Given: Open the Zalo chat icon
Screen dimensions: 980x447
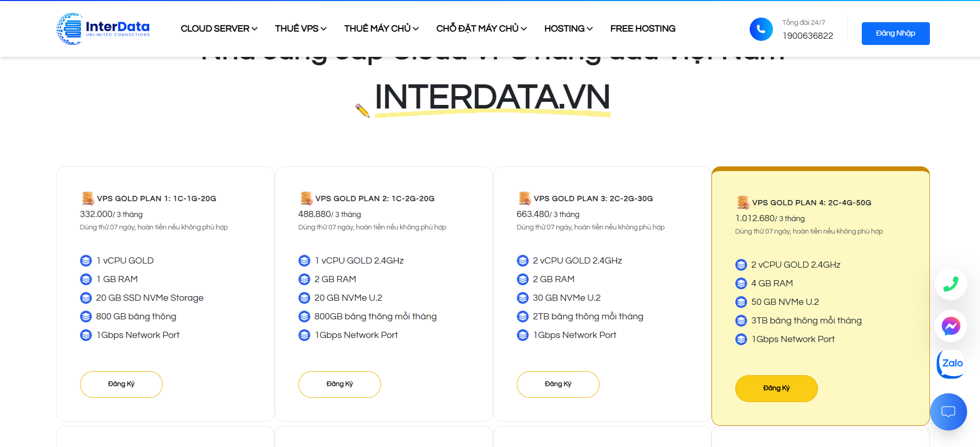Looking at the screenshot, I should pos(951,364).
